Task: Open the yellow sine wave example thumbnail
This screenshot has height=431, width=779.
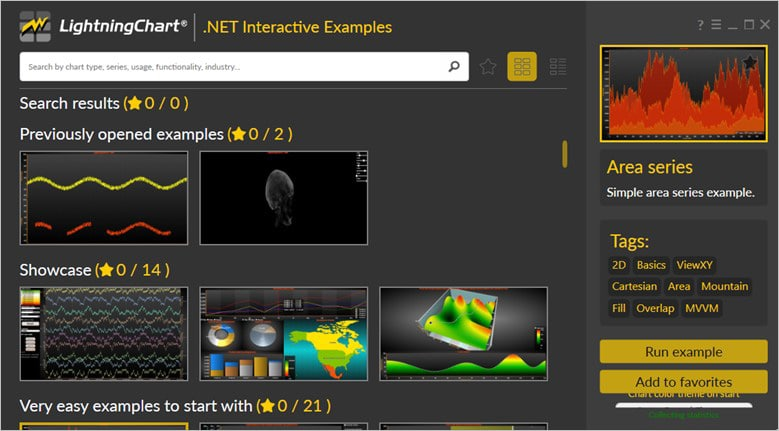Action: 104,198
